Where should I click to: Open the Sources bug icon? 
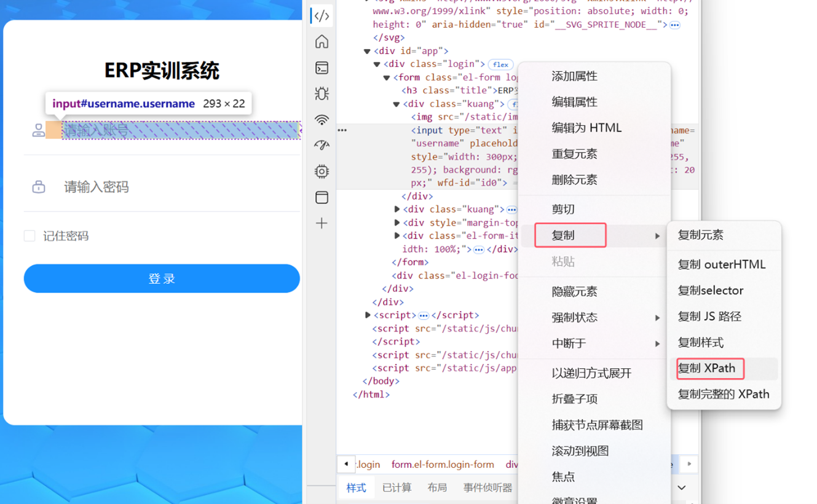pos(322,93)
